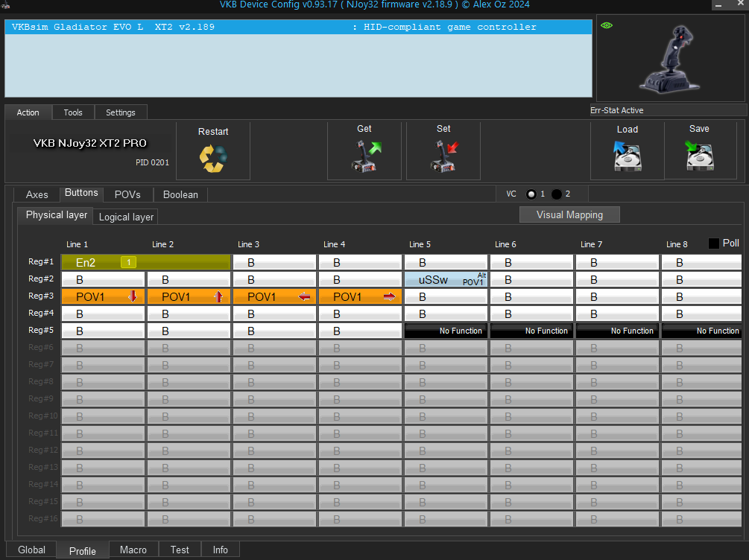This screenshot has width=749, height=560.
Task: Click the Reg#2 Line 7 B cell
Action: 617,279
